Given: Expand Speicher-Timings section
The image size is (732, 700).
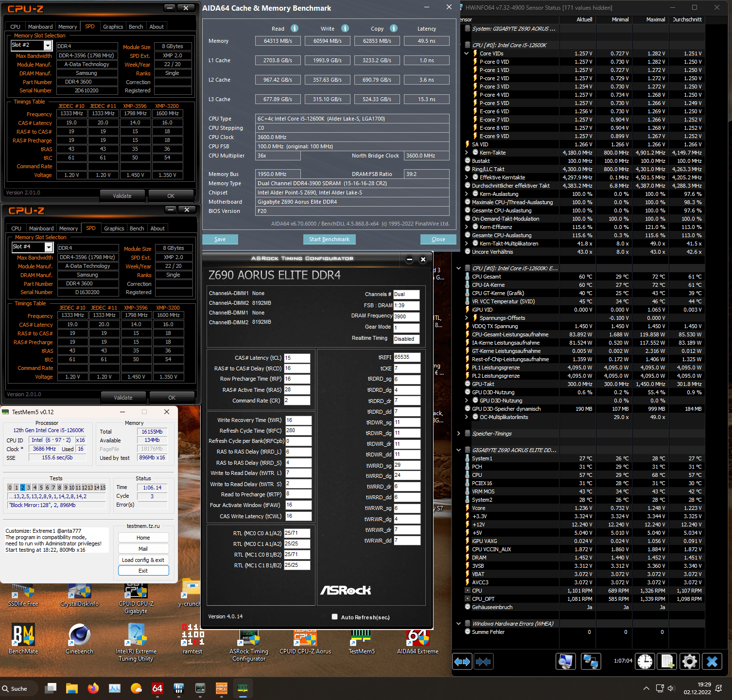Looking at the screenshot, I should coord(458,434).
